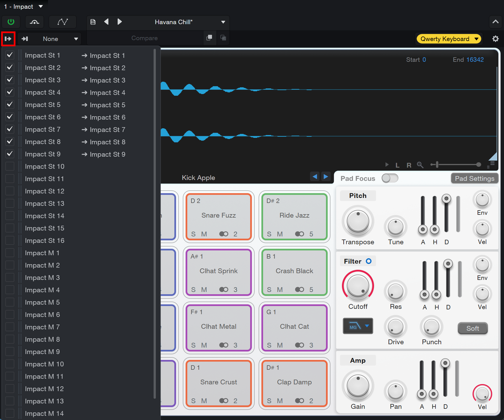Solo the Clhat Sprink pad
Image resolution: width=504 pixels, height=420 pixels.
193,290
